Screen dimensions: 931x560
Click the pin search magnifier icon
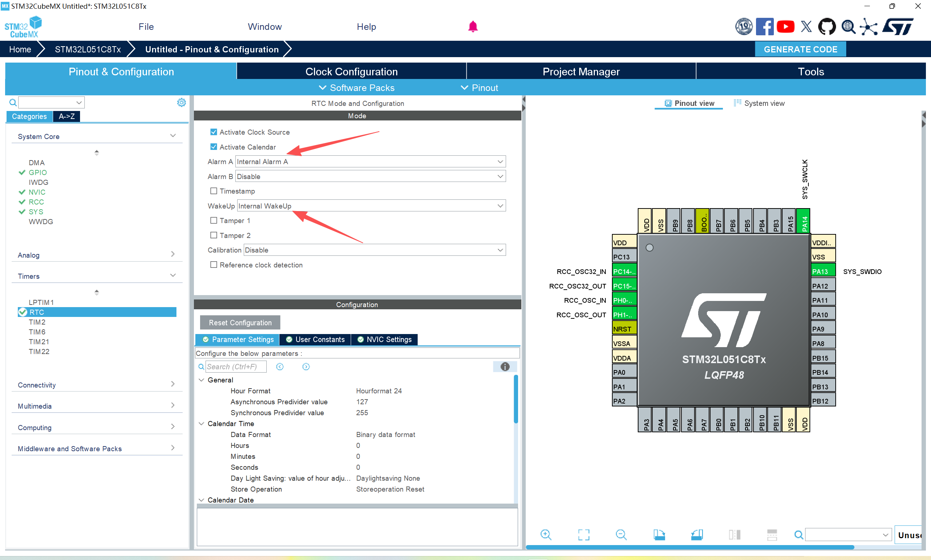tap(799, 534)
